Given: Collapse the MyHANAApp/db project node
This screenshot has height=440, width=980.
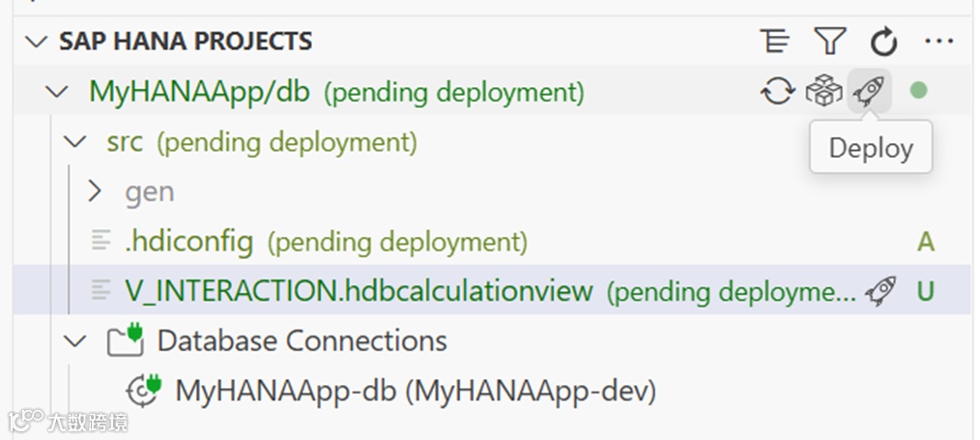Looking at the screenshot, I should (x=57, y=92).
